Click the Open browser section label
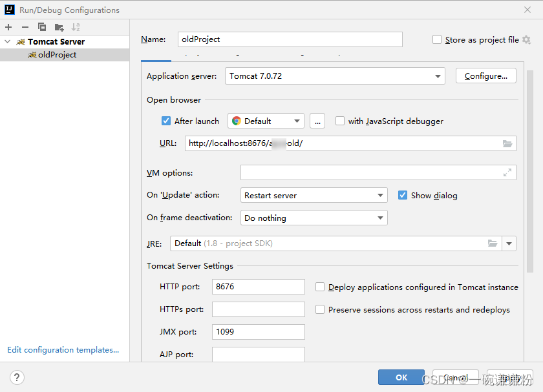Viewport: 543px width, 392px height. (x=174, y=99)
